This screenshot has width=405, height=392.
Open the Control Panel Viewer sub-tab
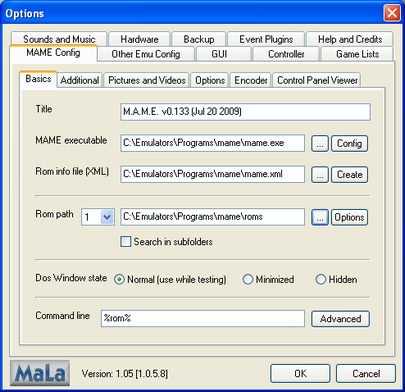pos(317,80)
